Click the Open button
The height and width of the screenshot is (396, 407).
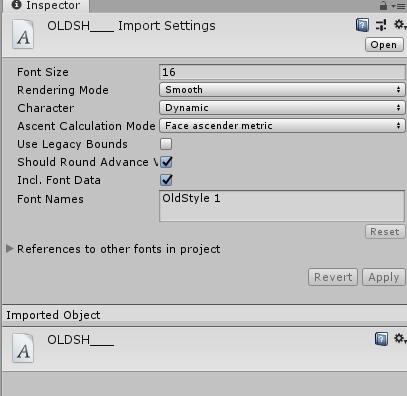point(384,45)
